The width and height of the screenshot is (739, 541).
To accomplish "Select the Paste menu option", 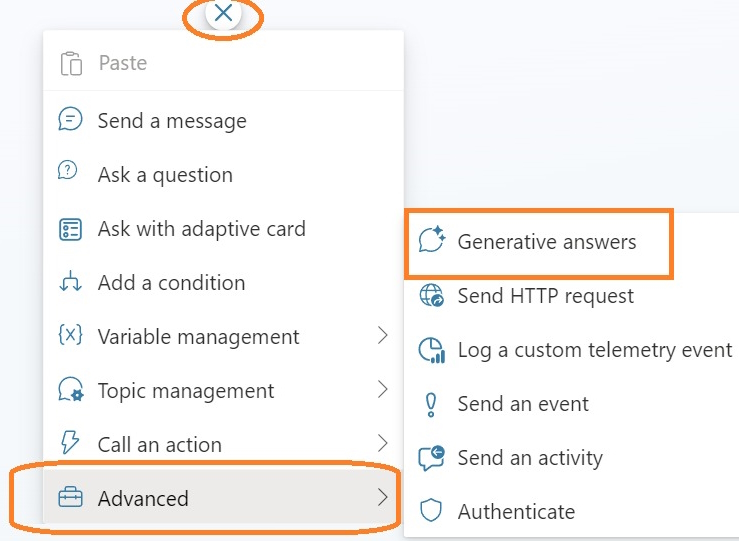I will tap(122, 63).
